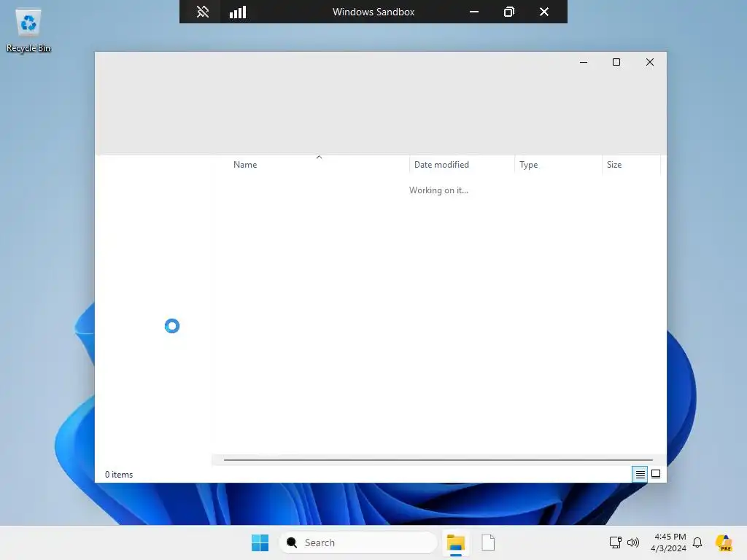The width and height of the screenshot is (747, 560).
Task: Open the clock showing 4:45 PM
Action: 669,542
